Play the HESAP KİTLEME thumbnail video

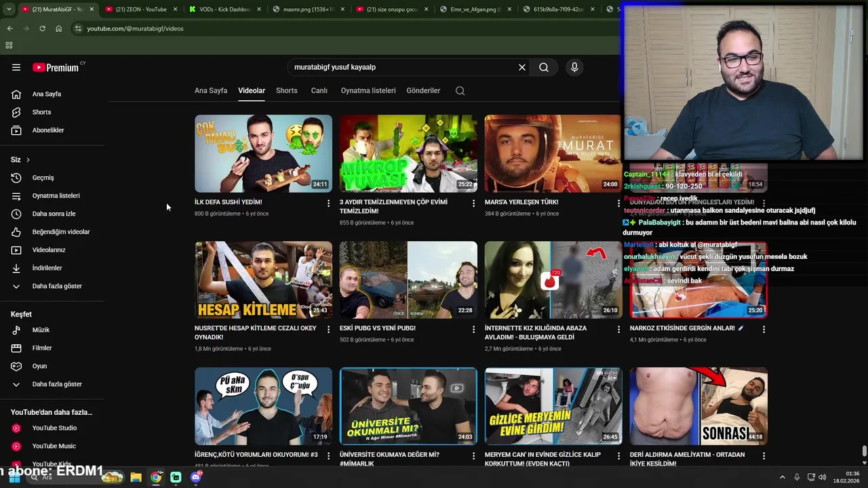click(263, 280)
